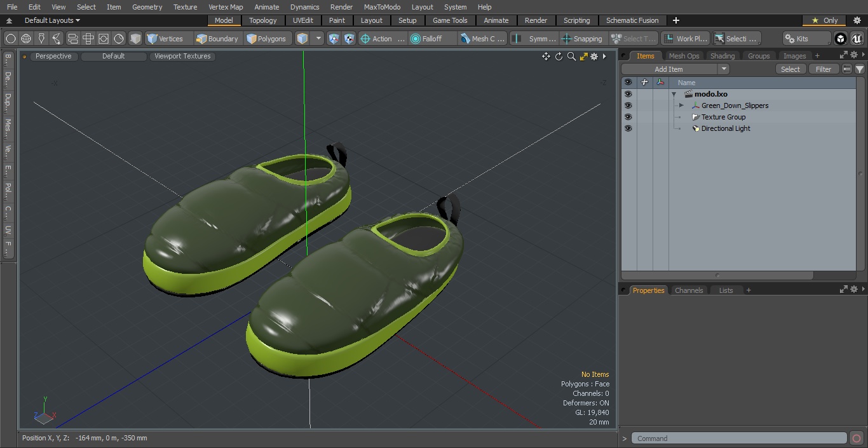Click the Default shading style button
Viewport: 868px width, 448px height.
[x=113, y=56]
